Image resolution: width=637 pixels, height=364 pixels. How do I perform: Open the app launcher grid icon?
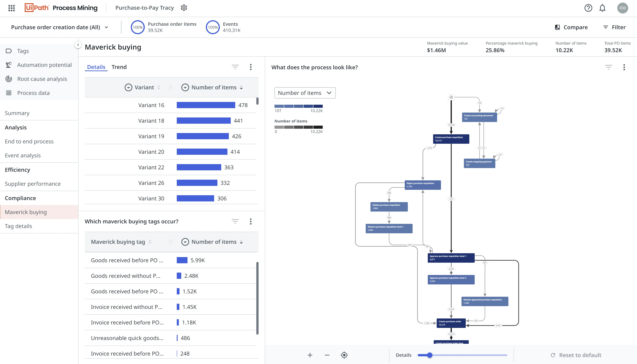(x=11, y=8)
